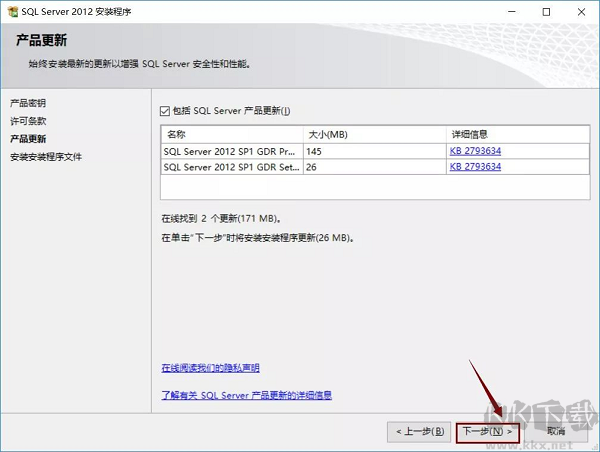Open the KB 2793634 link for the 145 MB update
Screen dimensions: 600x452
click(475, 151)
